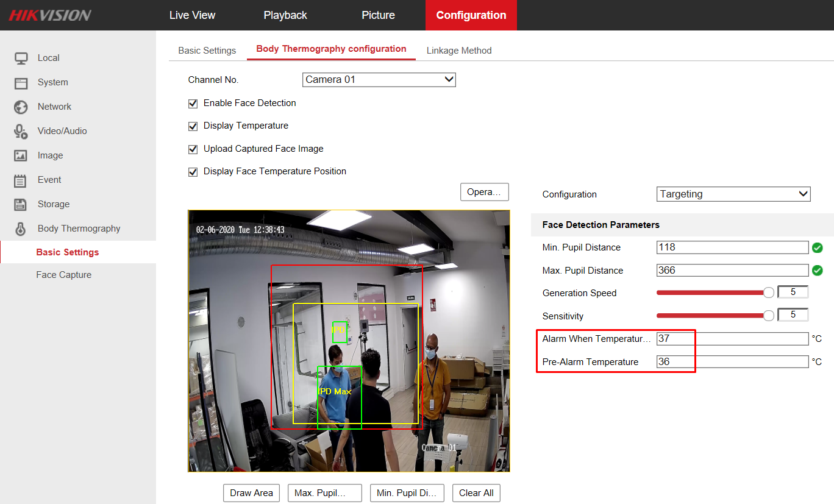Click the Image picture icon in sidebar
The width and height of the screenshot is (834, 504).
(x=21, y=156)
